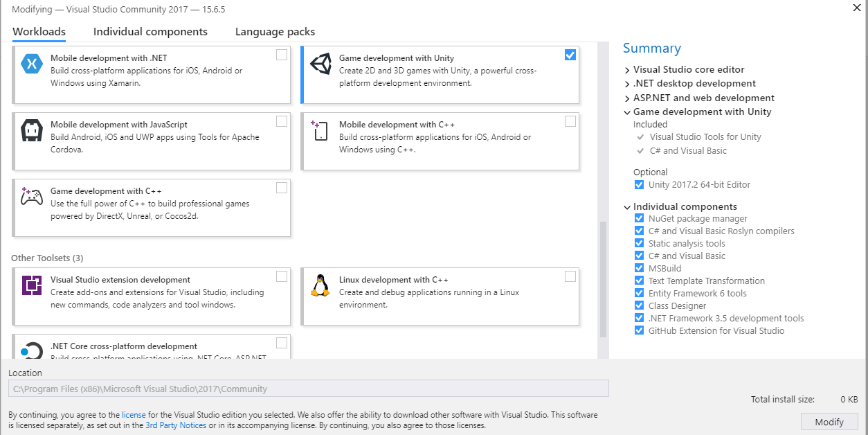
Task: Open the license link
Action: pyautogui.click(x=134, y=415)
